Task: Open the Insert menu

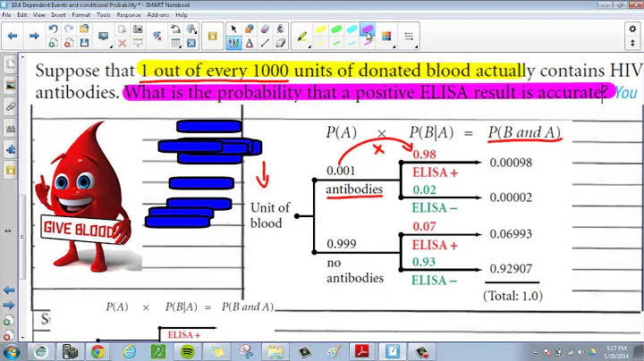Action: pos(58,15)
